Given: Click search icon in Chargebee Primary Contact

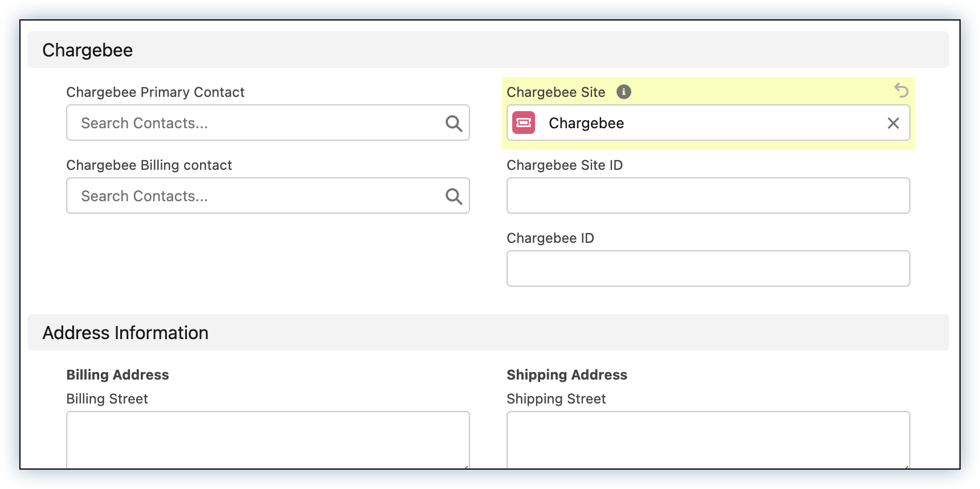Looking at the screenshot, I should point(454,123).
